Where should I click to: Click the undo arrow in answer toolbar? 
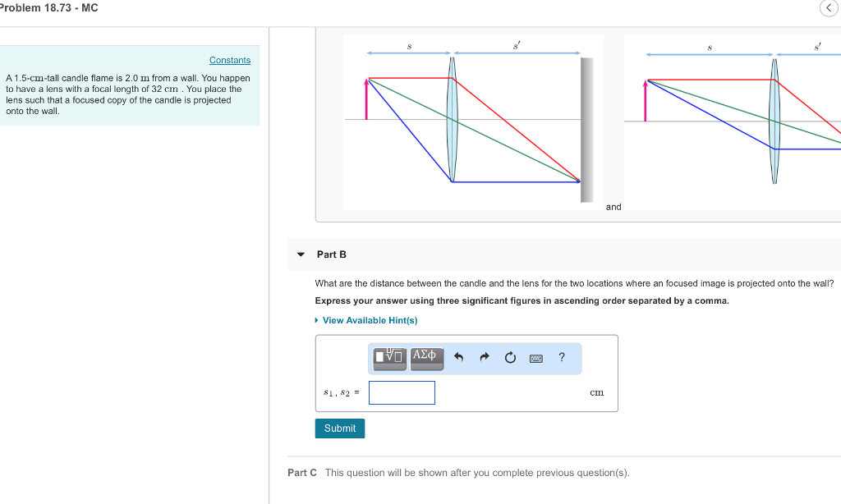(458, 357)
